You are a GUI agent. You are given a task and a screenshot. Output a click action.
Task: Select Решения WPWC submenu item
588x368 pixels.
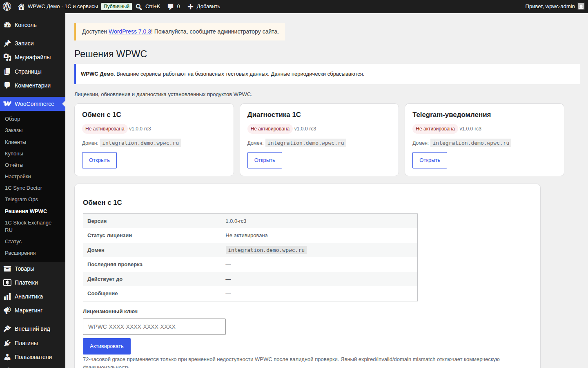click(33, 211)
